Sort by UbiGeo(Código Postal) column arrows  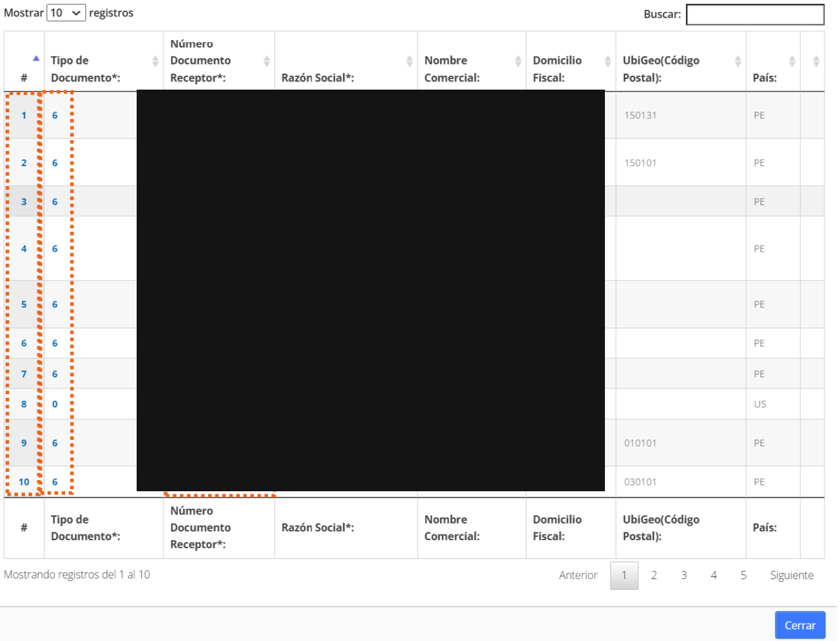(x=738, y=61)
